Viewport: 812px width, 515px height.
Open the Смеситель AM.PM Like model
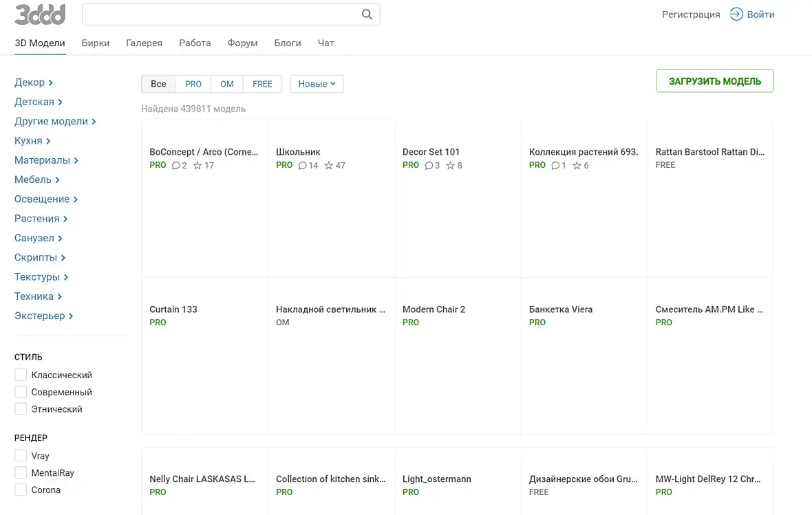(709, 309)
